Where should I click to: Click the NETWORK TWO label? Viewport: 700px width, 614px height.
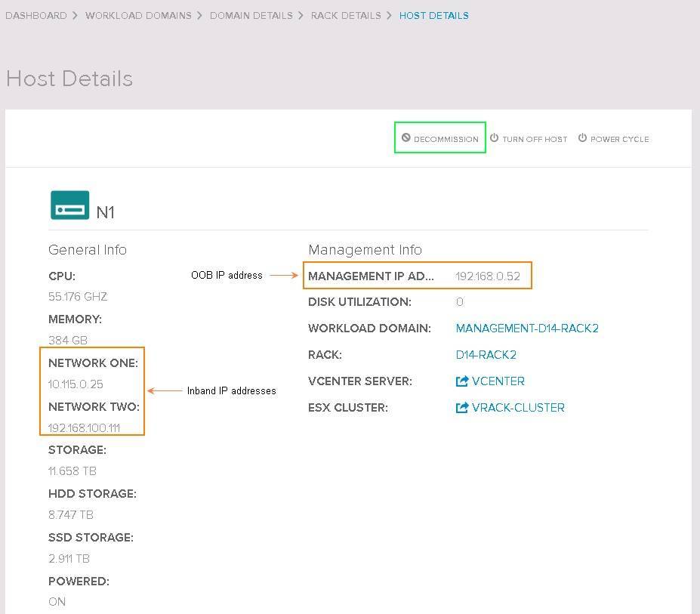click(94, 406)
